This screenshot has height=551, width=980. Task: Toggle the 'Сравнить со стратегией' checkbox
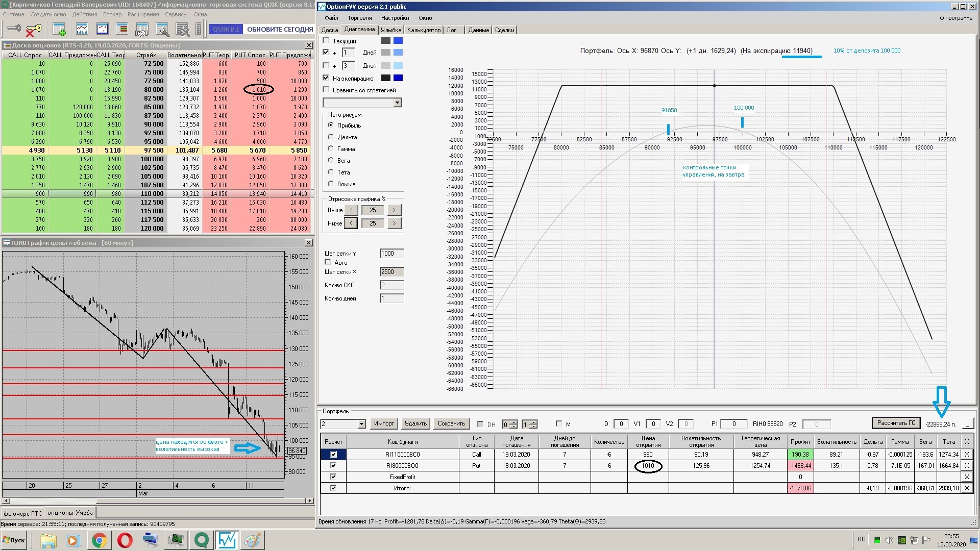pyautogui.click(x=326, y=90)
